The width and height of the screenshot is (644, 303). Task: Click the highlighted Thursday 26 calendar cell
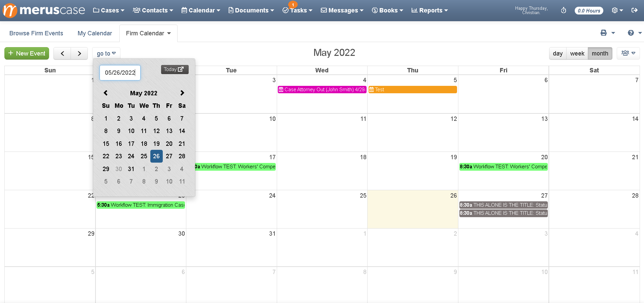click(413, 209)
